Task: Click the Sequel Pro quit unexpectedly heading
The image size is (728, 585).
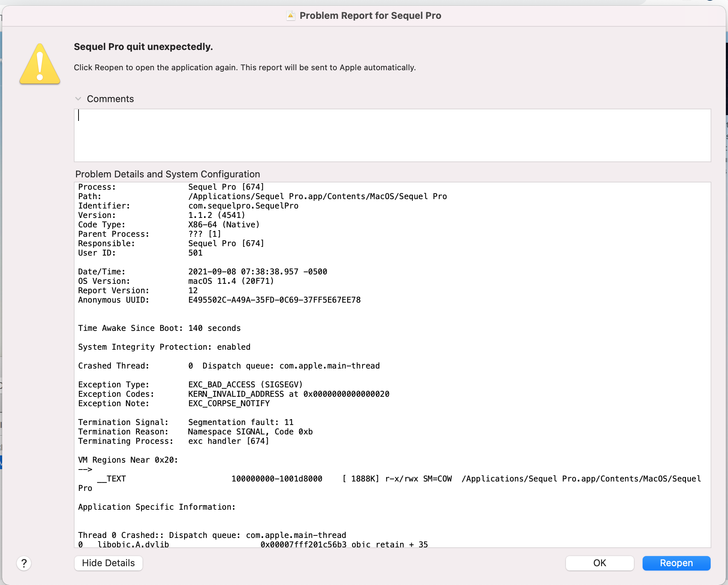Action: click(x=143, y=46)
